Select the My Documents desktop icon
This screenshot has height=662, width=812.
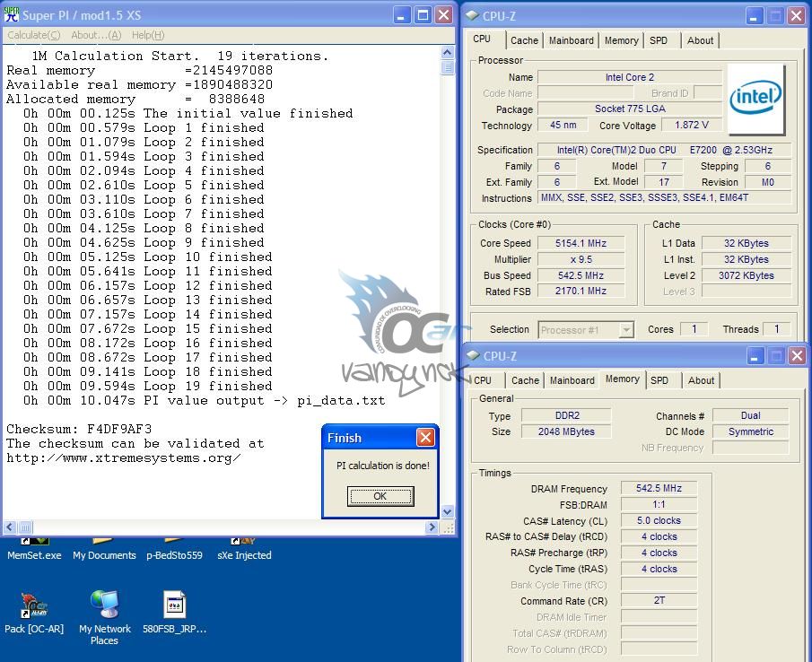pyautogui.click(x=104, y=550)
